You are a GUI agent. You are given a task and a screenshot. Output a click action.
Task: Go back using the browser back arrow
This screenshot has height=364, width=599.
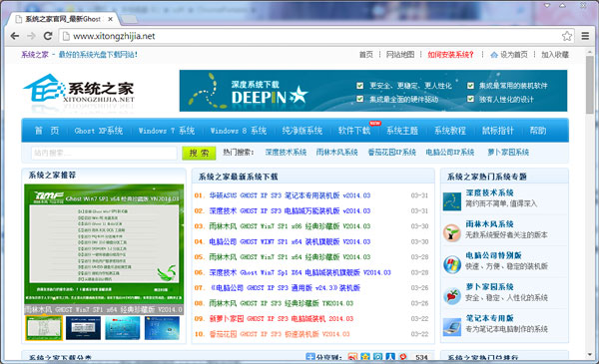pos(15,36)
